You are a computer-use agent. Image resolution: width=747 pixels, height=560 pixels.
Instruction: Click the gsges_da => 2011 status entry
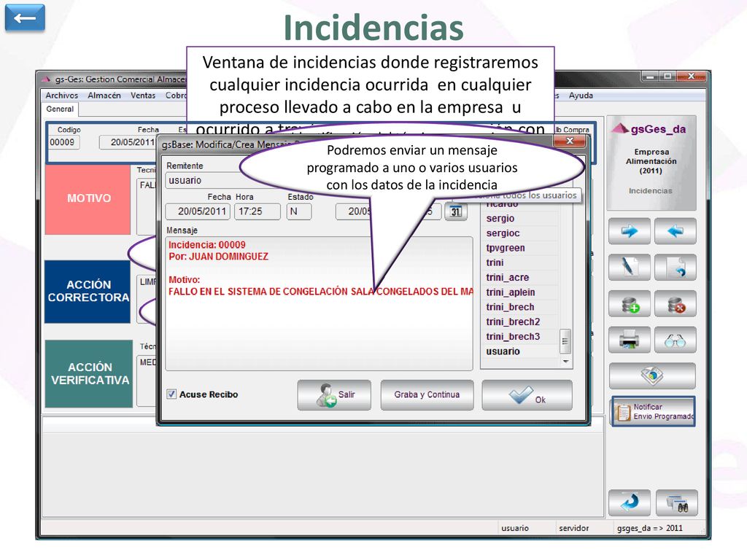pyautogui.click(x=649, y=528)
